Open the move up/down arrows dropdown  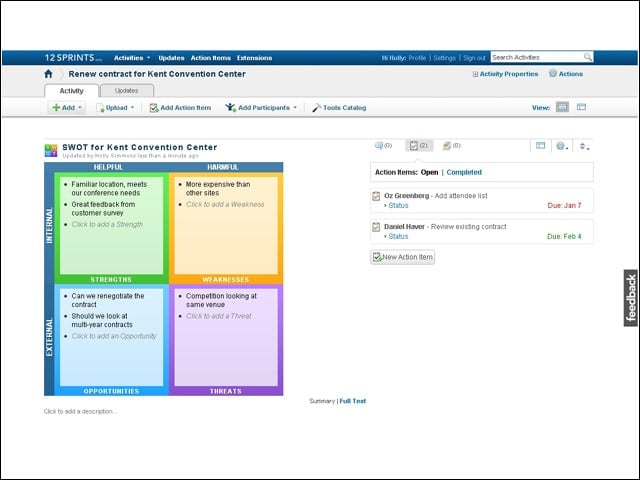(x=584, y=146)
